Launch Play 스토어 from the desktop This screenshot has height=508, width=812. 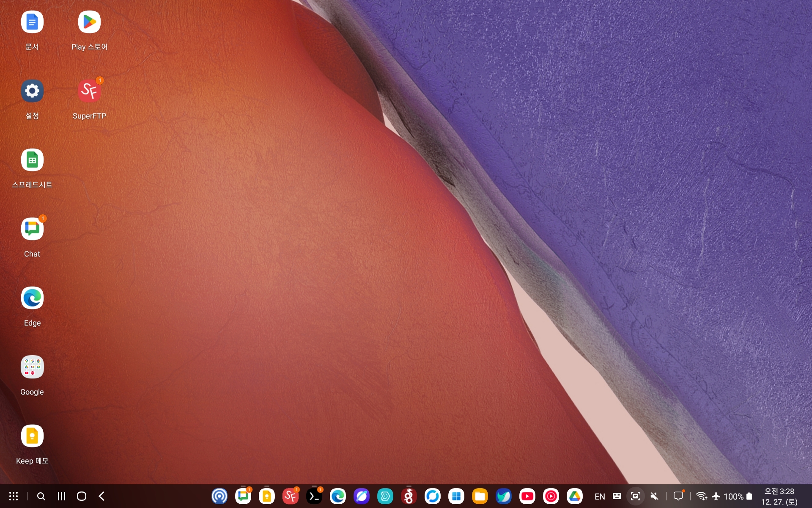coord(89,22)
